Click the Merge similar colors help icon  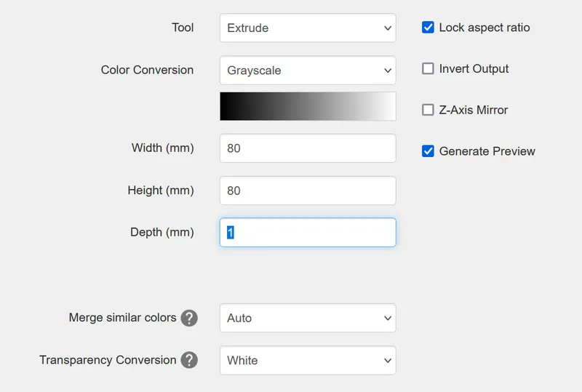point(189,318)
